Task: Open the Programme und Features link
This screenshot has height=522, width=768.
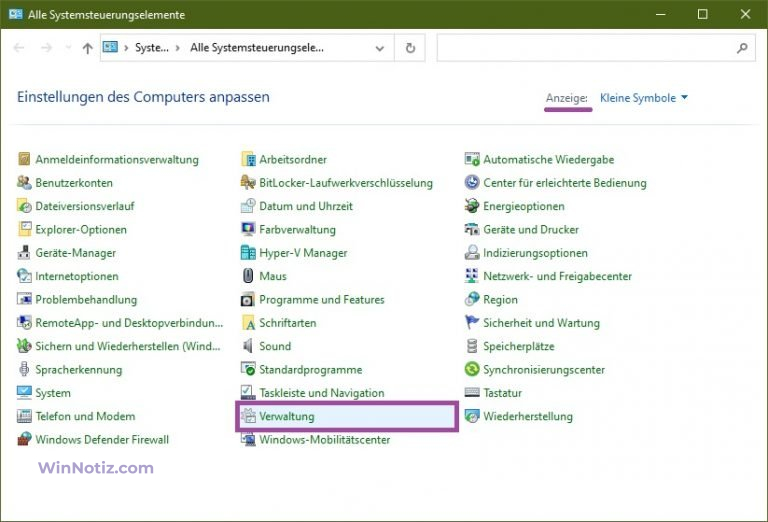Action: click(x=321, y=300)
